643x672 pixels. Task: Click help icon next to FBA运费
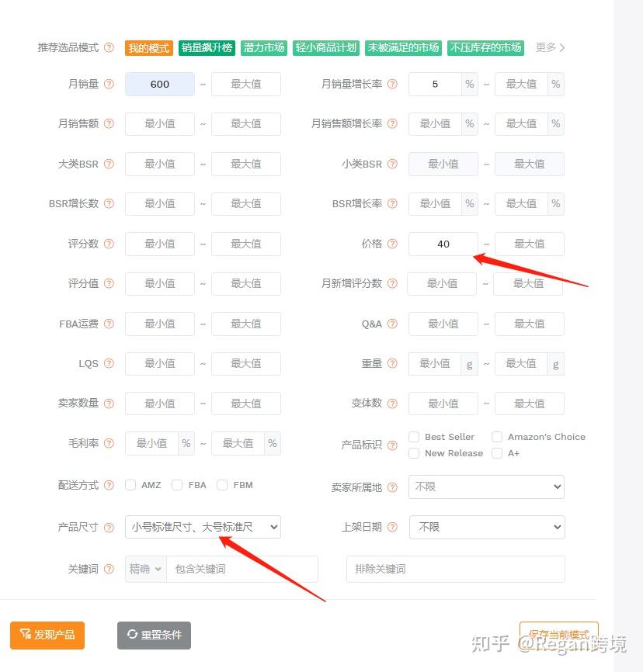(109, 324)
